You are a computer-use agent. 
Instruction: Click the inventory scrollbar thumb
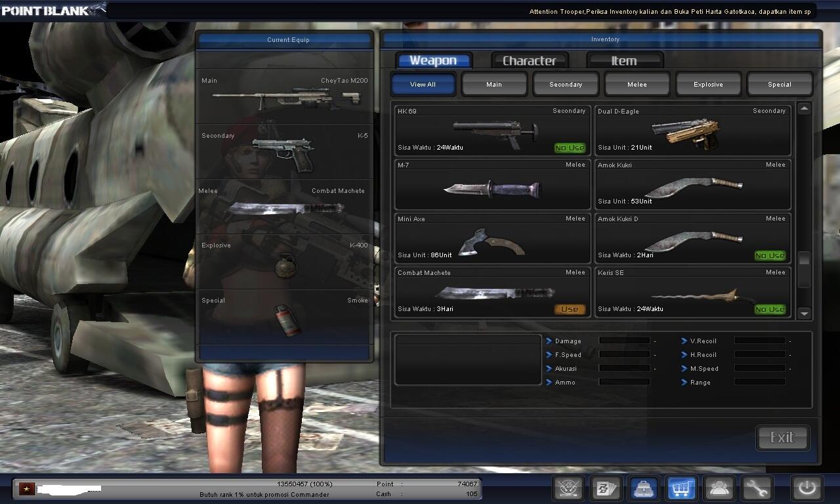click(x=805, y=269)
